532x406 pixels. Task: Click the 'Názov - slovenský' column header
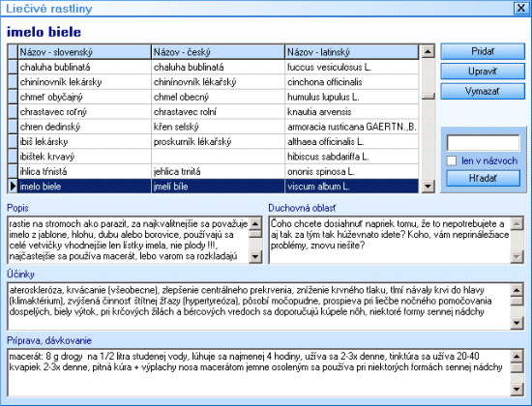point(84,52)
